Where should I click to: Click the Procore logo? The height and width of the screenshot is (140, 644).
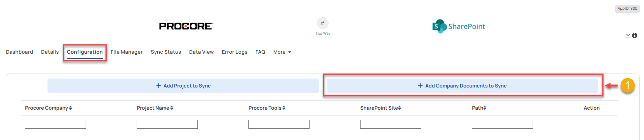click(x=186, y=26)
